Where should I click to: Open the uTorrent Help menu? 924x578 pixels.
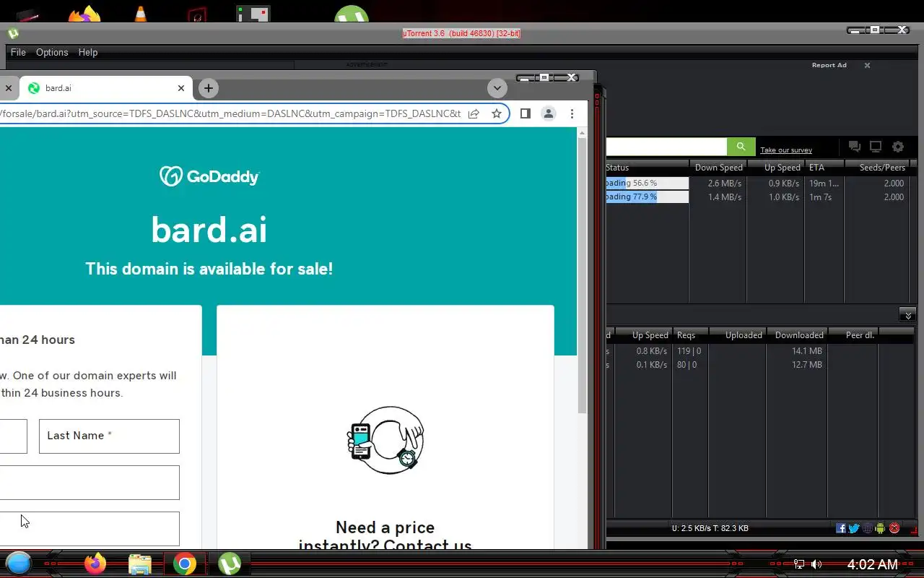pyautogui.click(x=88, y=52)
